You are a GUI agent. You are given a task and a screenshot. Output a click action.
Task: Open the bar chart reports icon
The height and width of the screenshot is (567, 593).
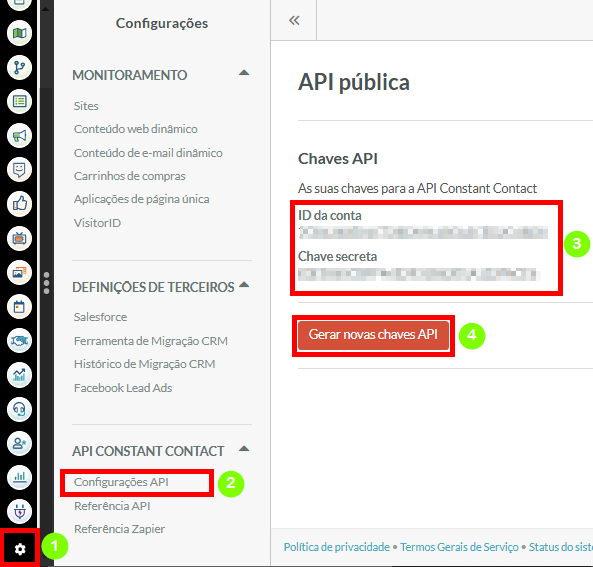(19, 477)
